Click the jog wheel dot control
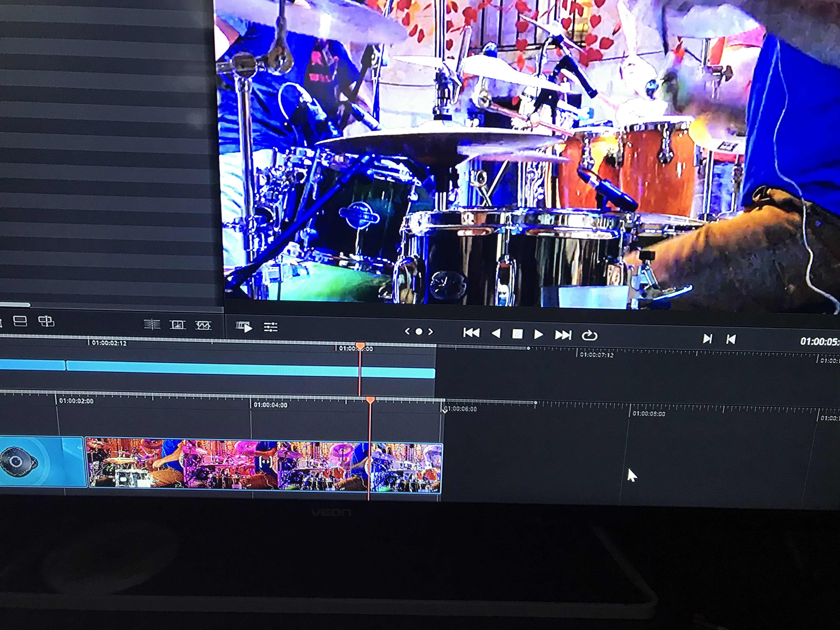This screenshot has width=840, height=630. click(x=419, y=331)
